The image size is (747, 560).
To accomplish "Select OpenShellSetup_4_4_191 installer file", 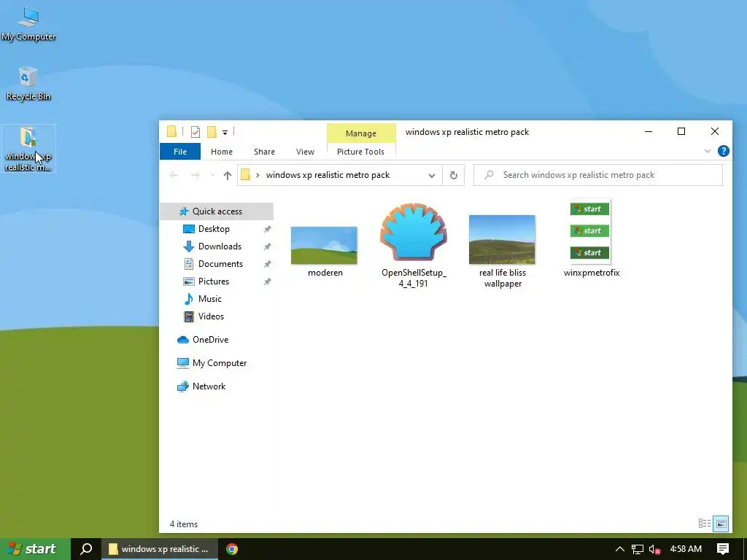I will pyautogui.click(x=414, y=246).
